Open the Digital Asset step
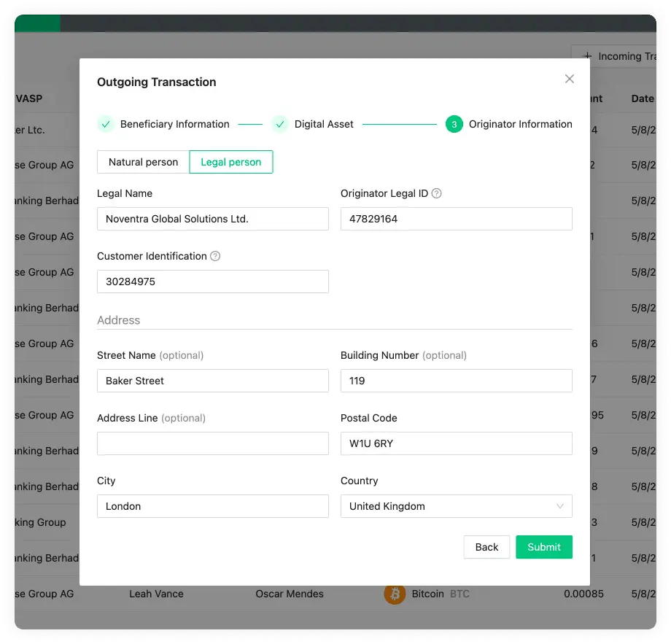This screenshot has height=644, width=671. [322, 124]
